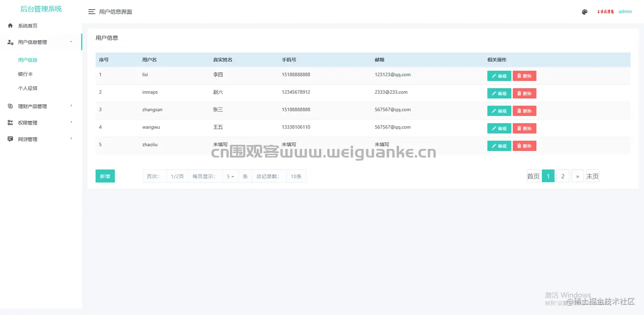Click the name 赵六
Screen dimensions: 644x315
[x=218, y=92]
